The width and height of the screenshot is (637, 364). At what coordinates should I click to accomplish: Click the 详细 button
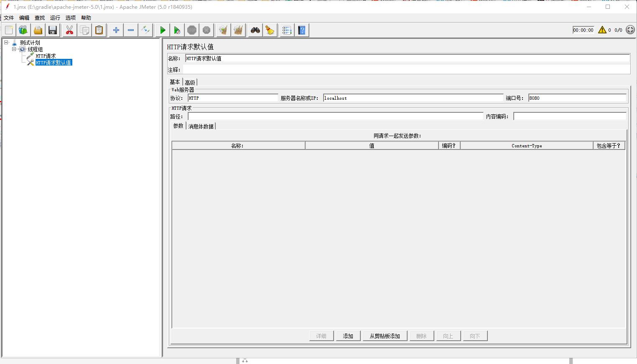(x=321, y=336)
